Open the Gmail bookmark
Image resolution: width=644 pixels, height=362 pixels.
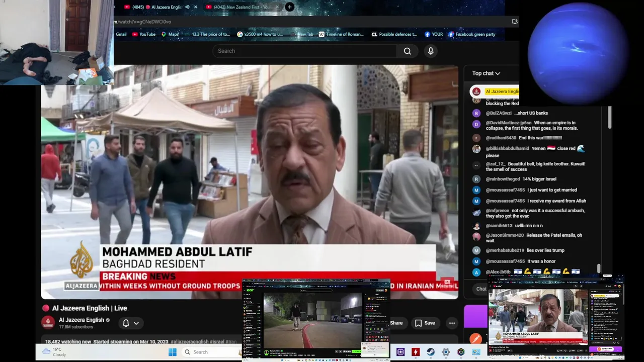coord(121,34)
